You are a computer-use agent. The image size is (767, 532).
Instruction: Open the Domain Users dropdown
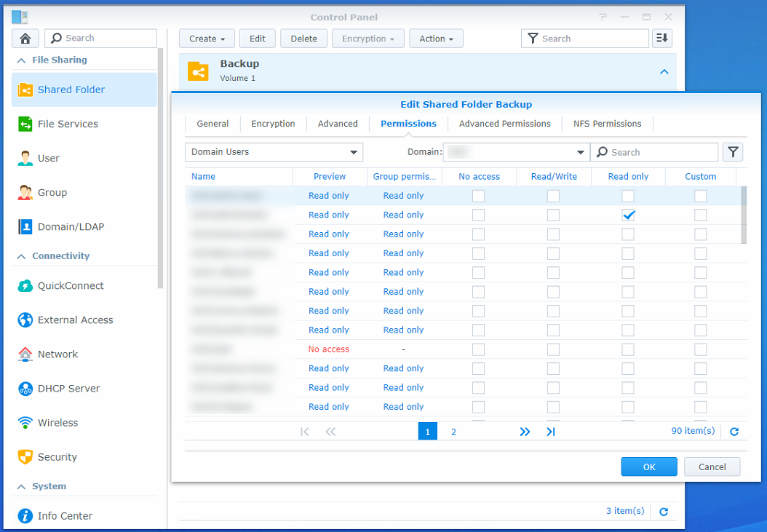274,152
